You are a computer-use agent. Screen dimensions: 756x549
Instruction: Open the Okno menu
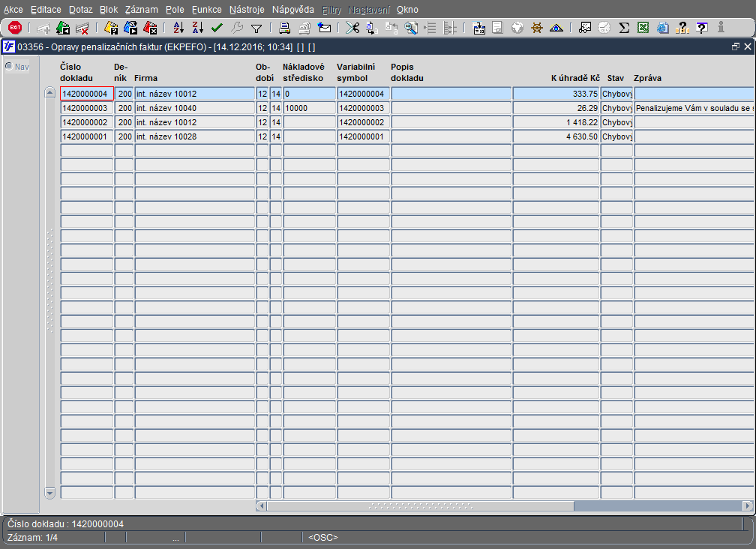click(x=407, y=10)
